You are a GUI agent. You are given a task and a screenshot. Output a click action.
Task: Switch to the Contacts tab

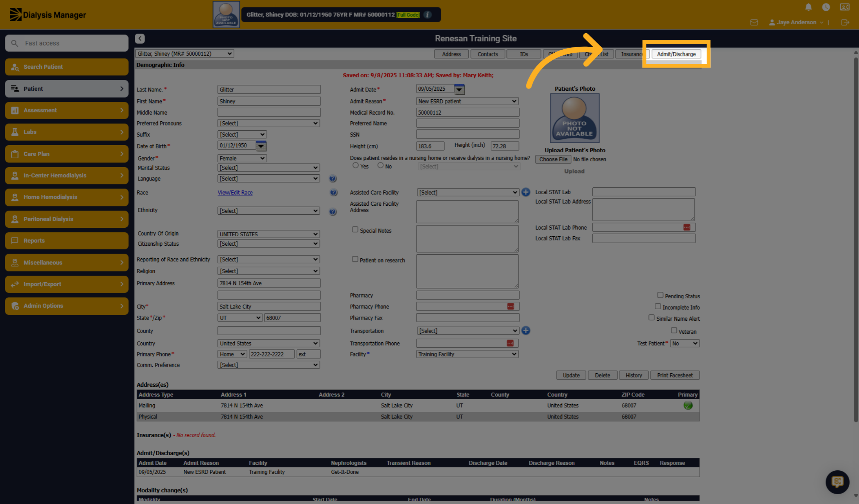[487, 54]
